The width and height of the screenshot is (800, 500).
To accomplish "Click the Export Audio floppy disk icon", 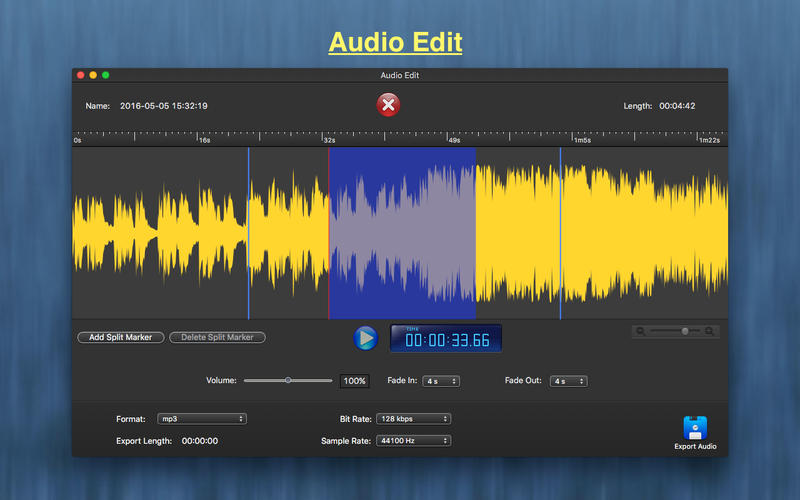I will (695, 428).
